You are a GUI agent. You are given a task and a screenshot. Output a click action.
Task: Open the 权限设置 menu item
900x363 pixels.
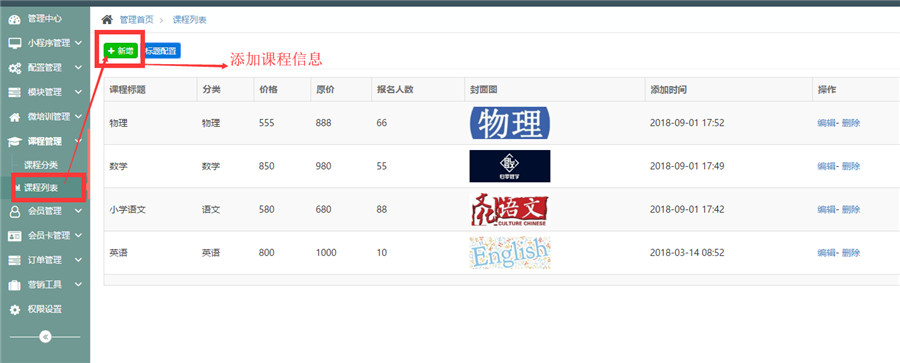(45, 309)
